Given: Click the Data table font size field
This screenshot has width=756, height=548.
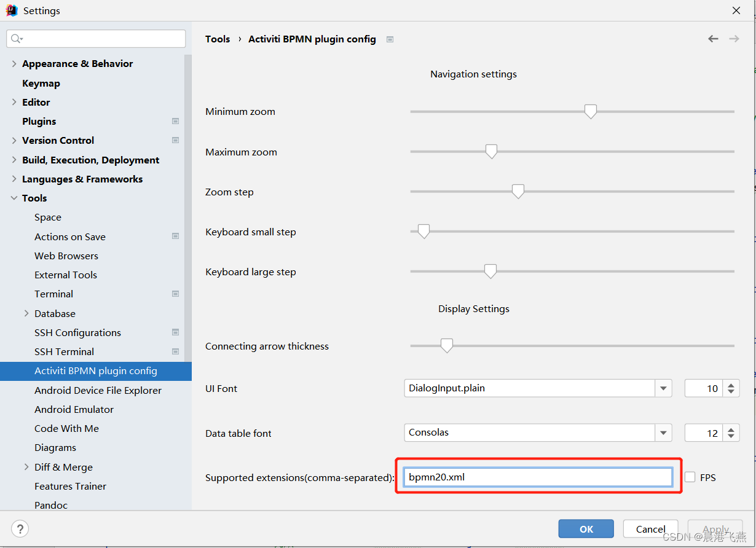Looking at the screenshot, I should pos(704,433).
